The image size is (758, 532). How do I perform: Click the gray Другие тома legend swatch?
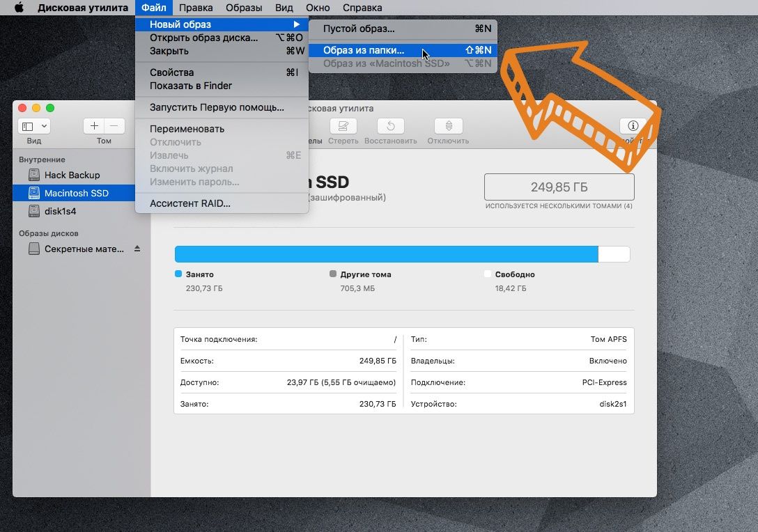[x=332, y=274]
